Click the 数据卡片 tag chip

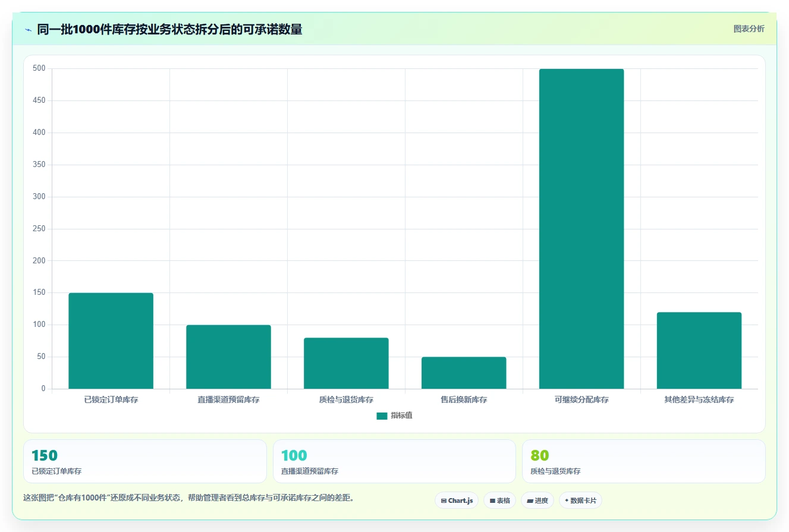click(x=580, y=500)
